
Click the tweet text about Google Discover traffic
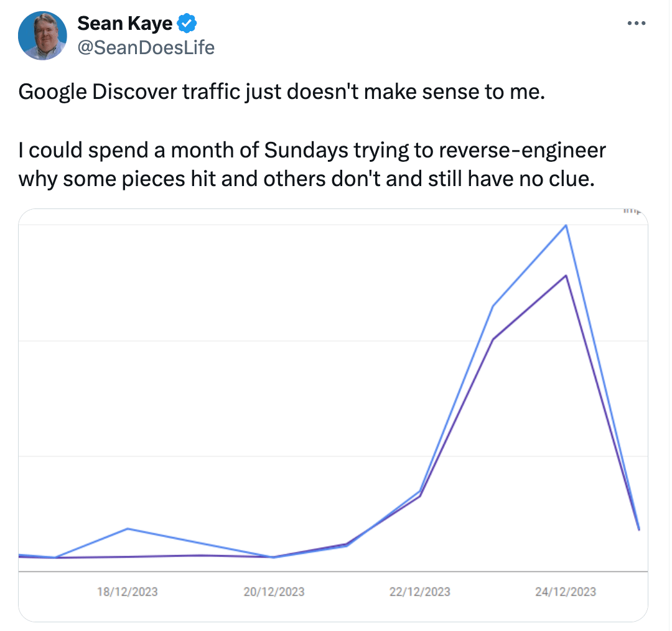pyautogui.click(x=282, y=91)
